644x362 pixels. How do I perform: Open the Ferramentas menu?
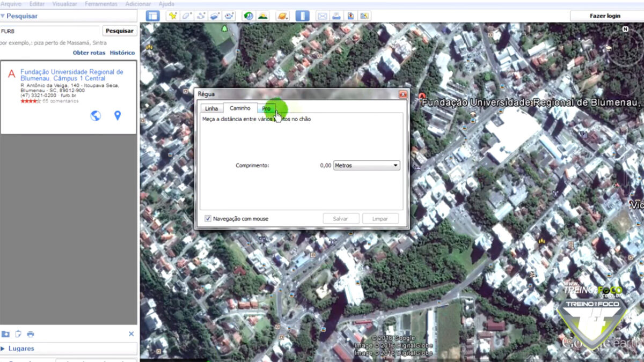click(x=101, y=4)
